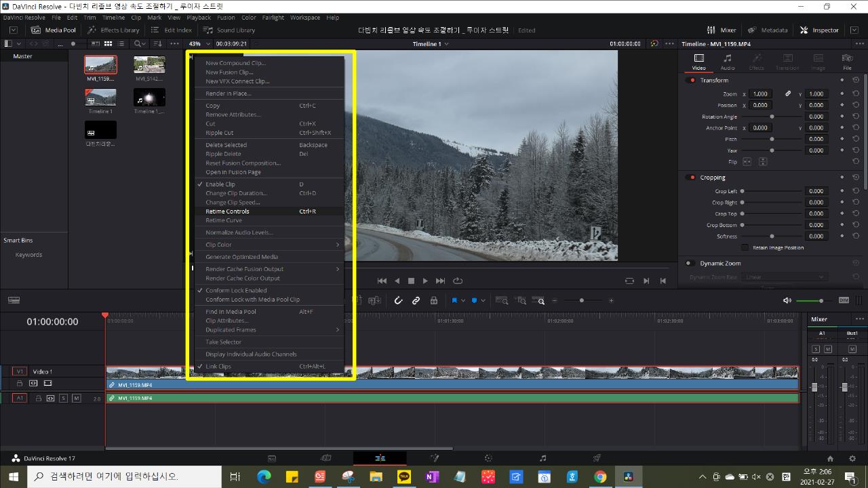868x488 pixels.
Task: Enable the Dynamic Zoom switch
Action: pyautogui.click(x=689, y=263)
